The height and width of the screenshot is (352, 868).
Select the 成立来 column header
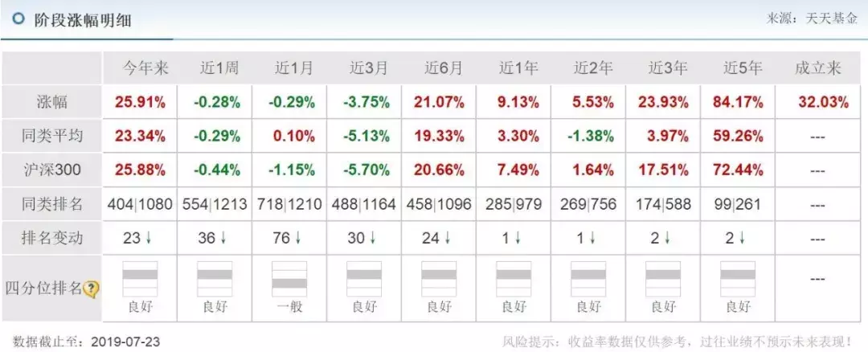pos(817,68)
